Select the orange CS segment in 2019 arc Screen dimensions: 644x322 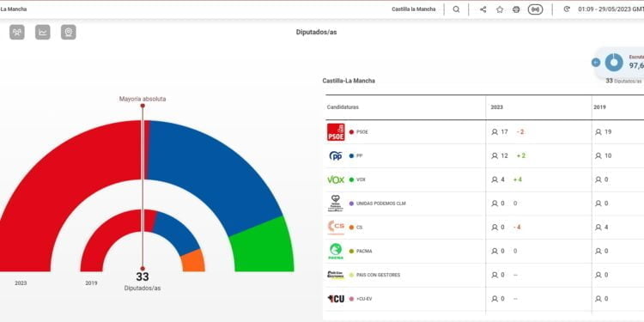[193, 261]
